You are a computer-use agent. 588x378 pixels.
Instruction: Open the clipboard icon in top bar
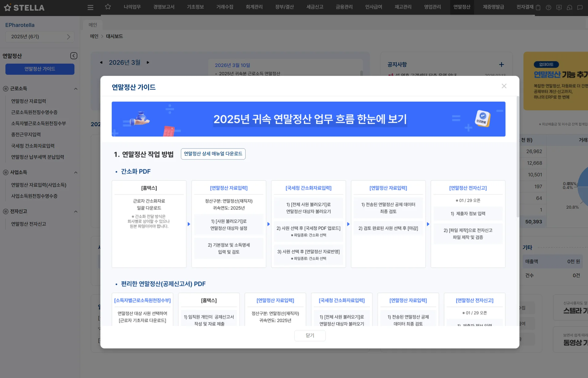[538, 8]
